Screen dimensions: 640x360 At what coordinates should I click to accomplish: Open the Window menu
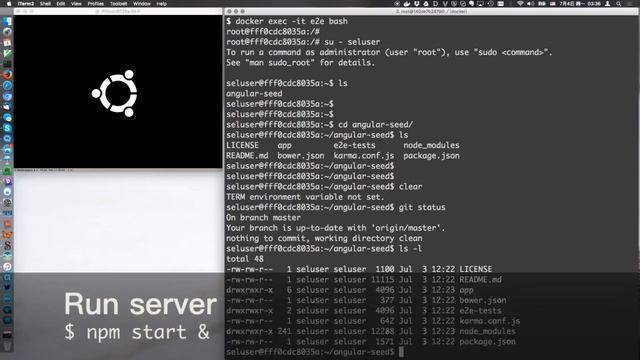pyautogui.click(x=142, y=4)
